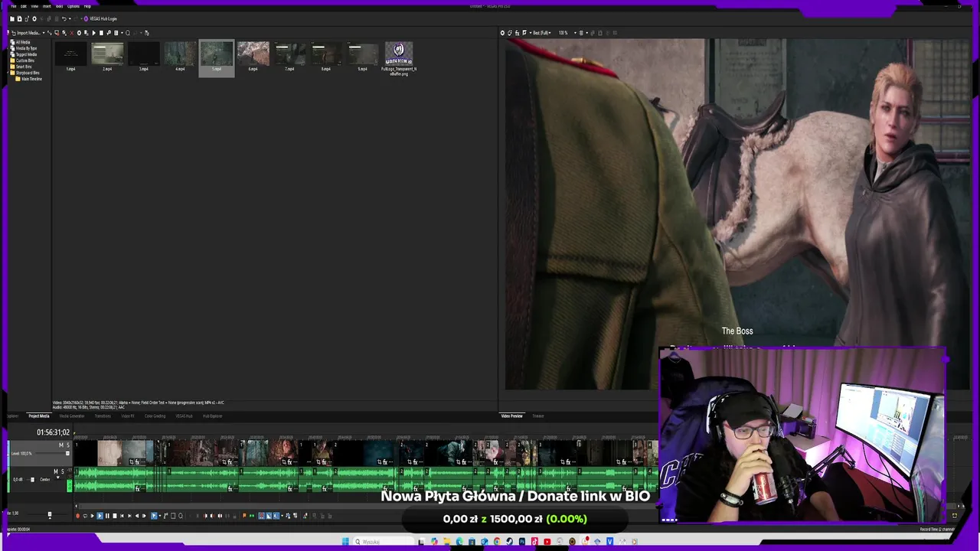Click the Undo arrow icon
The image size is (980, 551).
(64, 18)
